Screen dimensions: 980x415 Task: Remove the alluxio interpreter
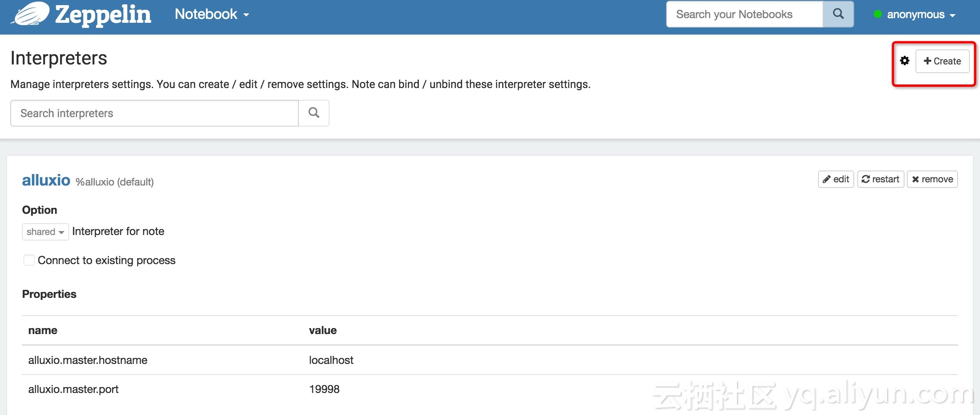coord(932,179)
